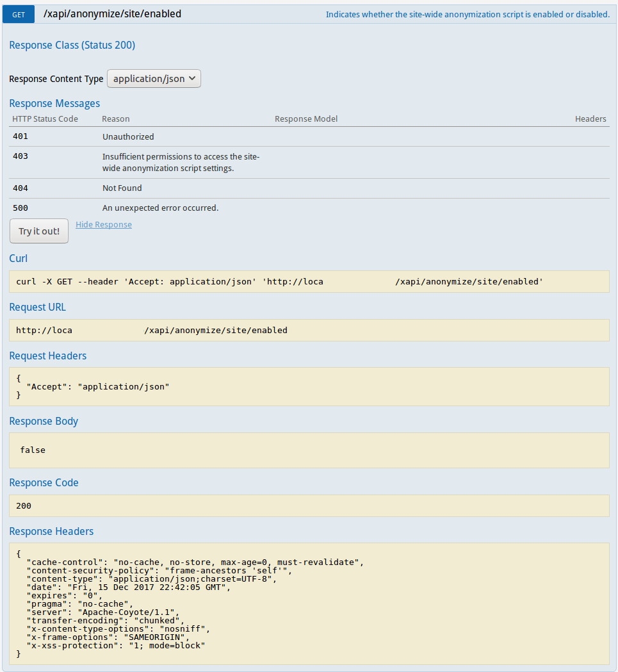Image resolution: width=618 pixels, height=672 pixels.
Task: Click the Request Headers JSON block
Action: tap(309, 386)
